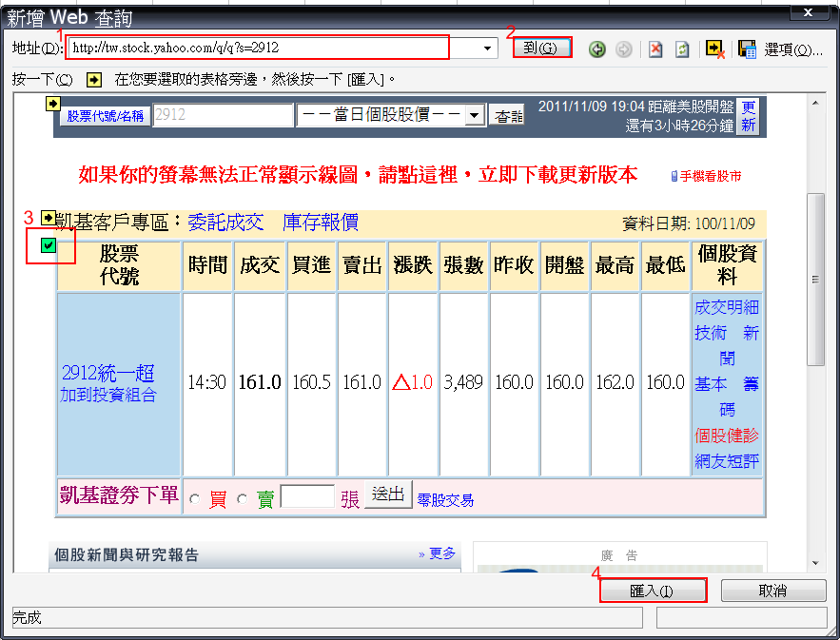Click the mobile phone icon by 手機看股市
Viewport: 840px width, 640px height.
674,176
